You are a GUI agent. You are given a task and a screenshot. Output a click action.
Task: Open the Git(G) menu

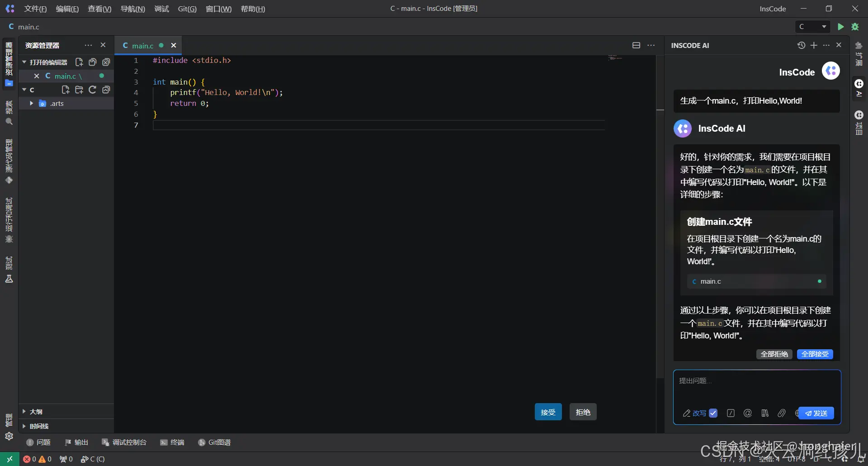coord(187,9)
